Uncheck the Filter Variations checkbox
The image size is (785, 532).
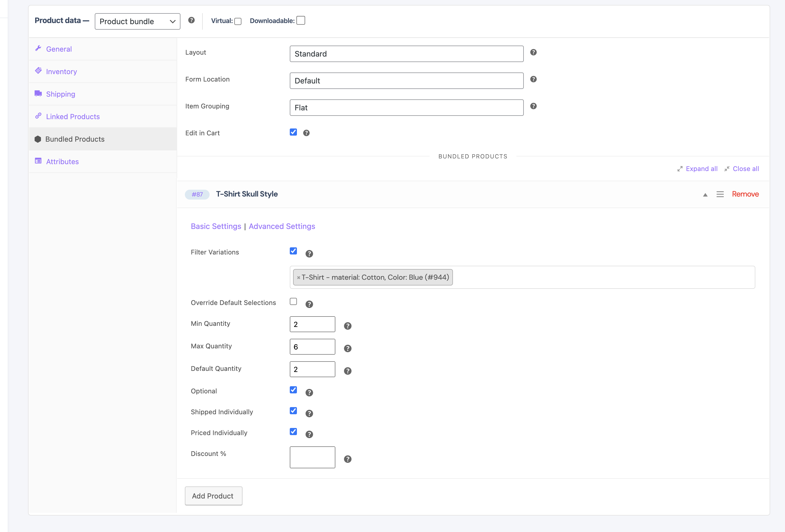pos(293,251)
